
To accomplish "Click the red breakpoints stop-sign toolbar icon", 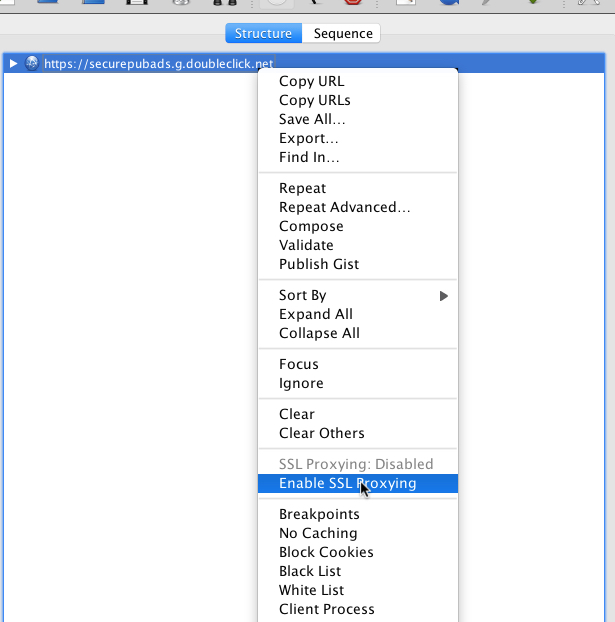I will tap(353, 2).
